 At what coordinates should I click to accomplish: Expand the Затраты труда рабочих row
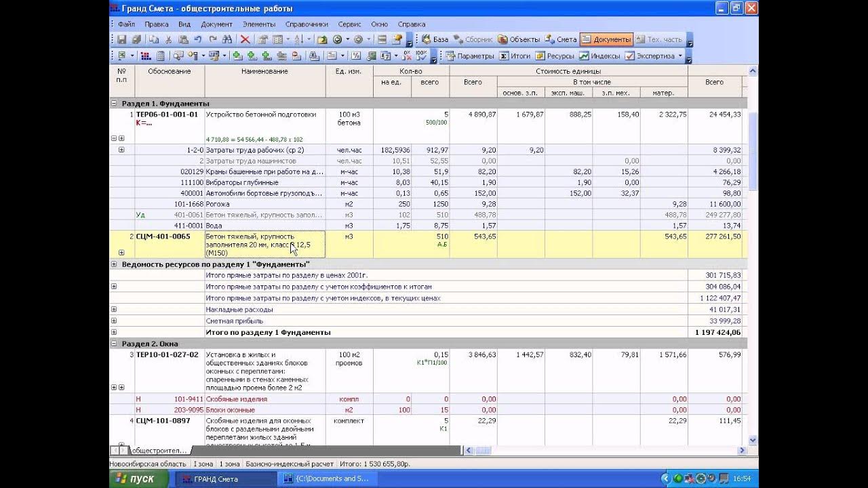coord(121,150)
